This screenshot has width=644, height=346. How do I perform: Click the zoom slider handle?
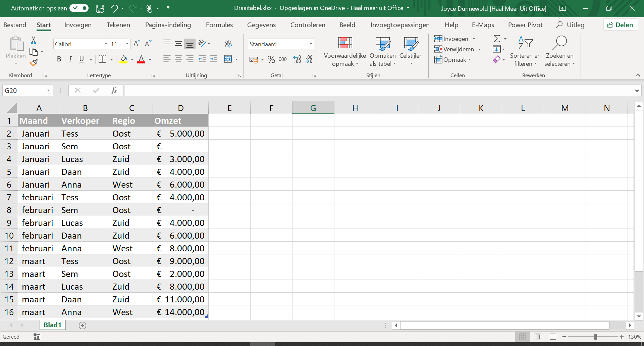595,337
